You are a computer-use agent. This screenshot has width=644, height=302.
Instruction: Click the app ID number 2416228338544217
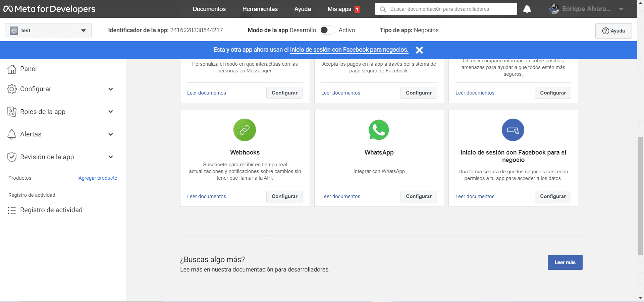pyautogui.click(x=197, y=30)
